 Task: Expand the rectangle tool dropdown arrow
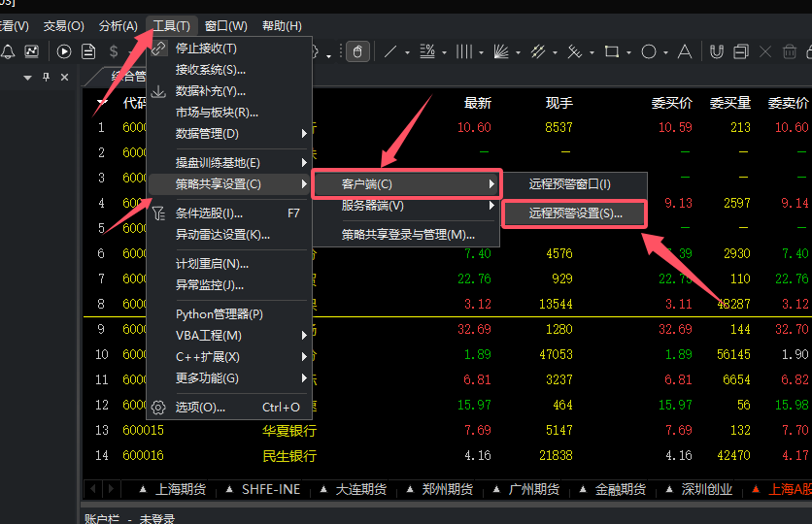pos(628,52)
